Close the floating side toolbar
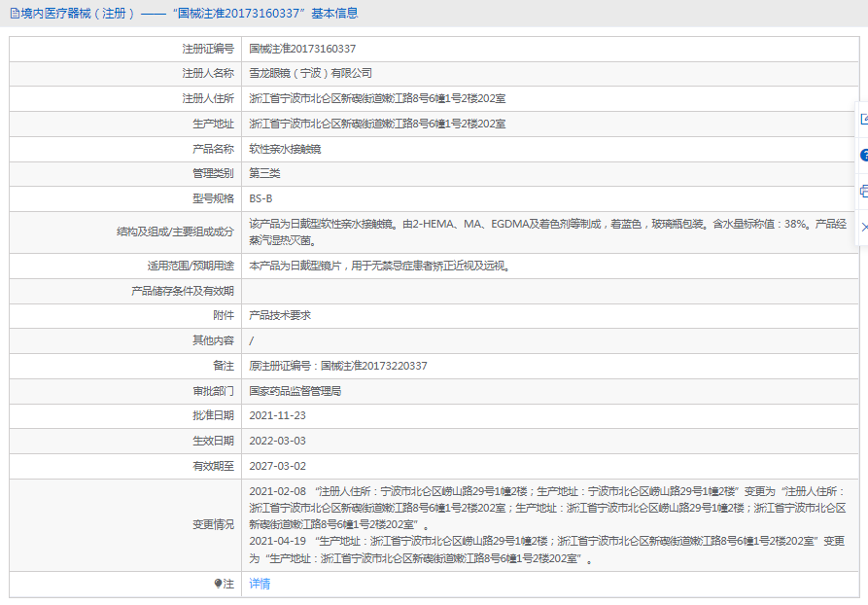This screenshot has height=605, width=868. [x=863, y=226]
